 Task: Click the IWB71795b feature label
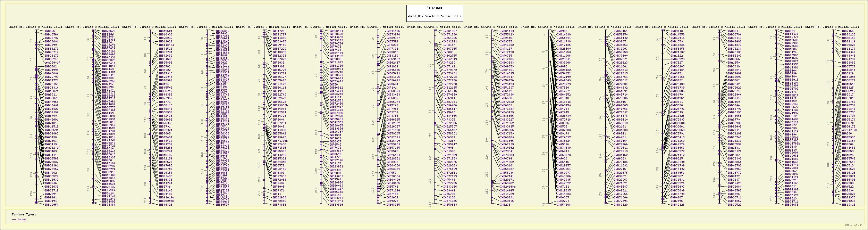coord(280,141)
